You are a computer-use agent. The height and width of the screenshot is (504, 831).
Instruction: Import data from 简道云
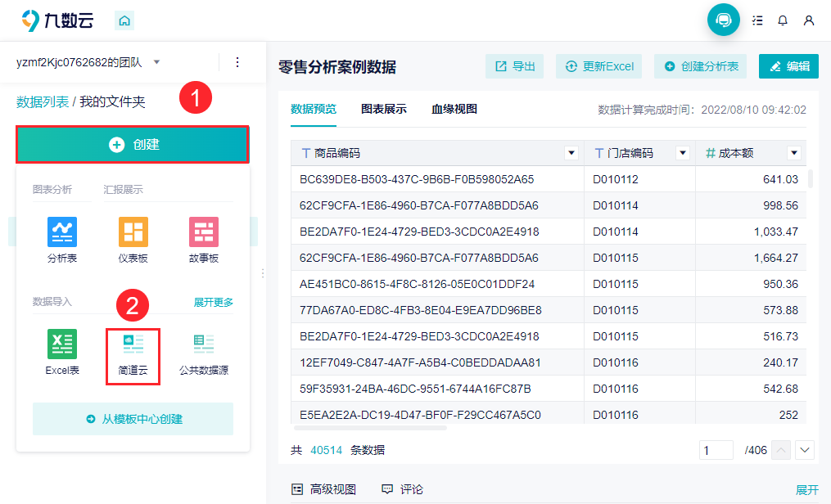(133, 356)
